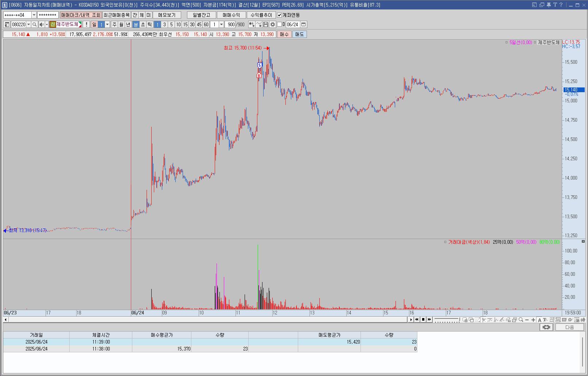The height and width of the screenshot is (376, 588).
Task: Collapse the volume panel via corner icon
Action: (x=583, y=242)
